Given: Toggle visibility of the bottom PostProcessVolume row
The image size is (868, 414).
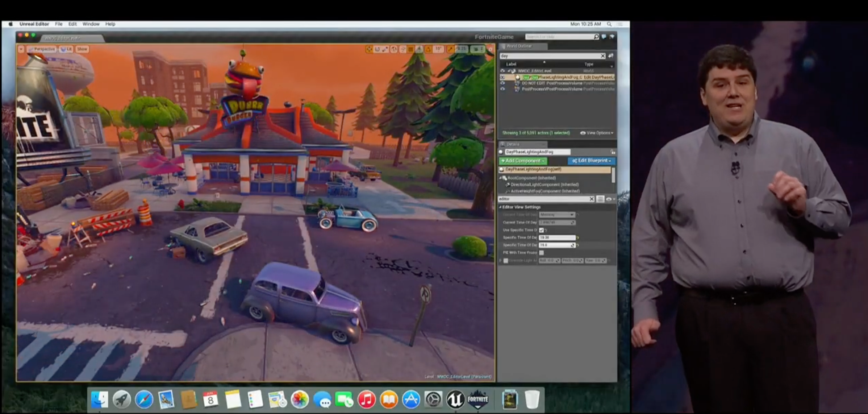Looking at the screenshot, I should tap(502, 89).
